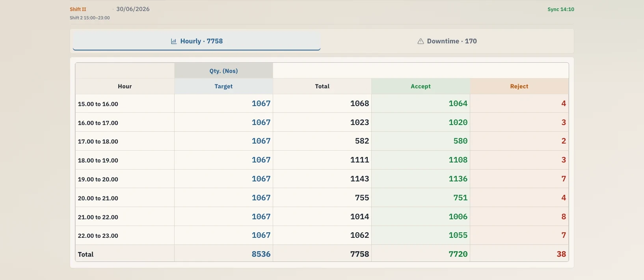Click the Target column header
This screenshot has width=644, height=280.
tap(223, 86)
